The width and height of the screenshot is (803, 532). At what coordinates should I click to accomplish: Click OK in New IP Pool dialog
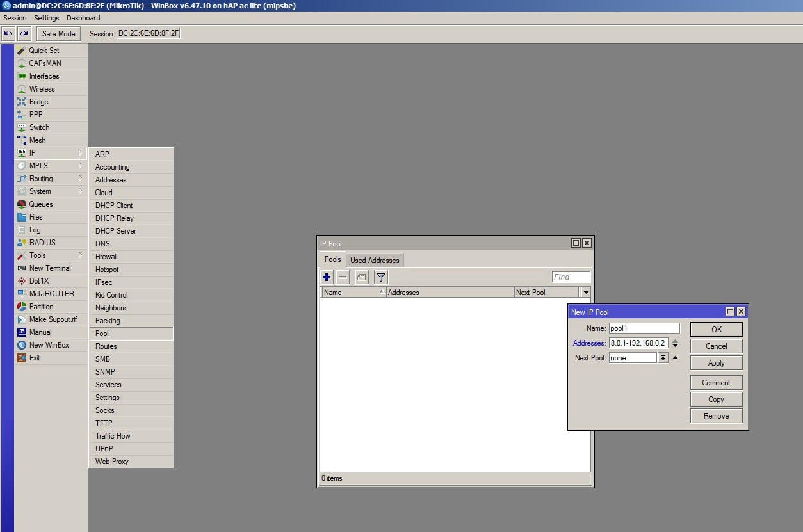[x=716, y=329]
